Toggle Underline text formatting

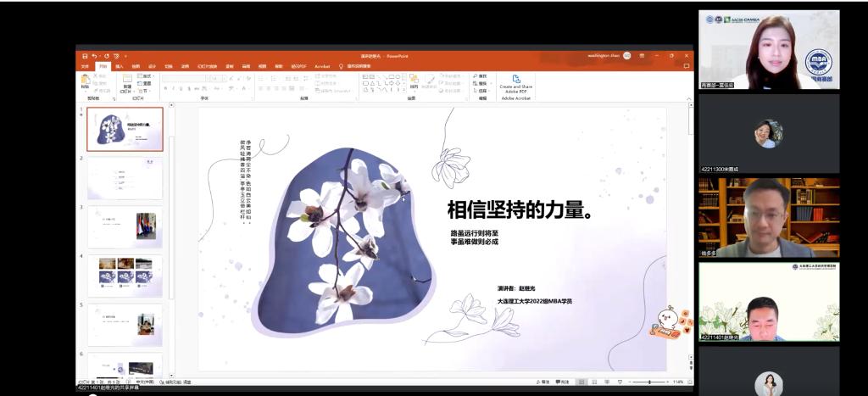181,88
